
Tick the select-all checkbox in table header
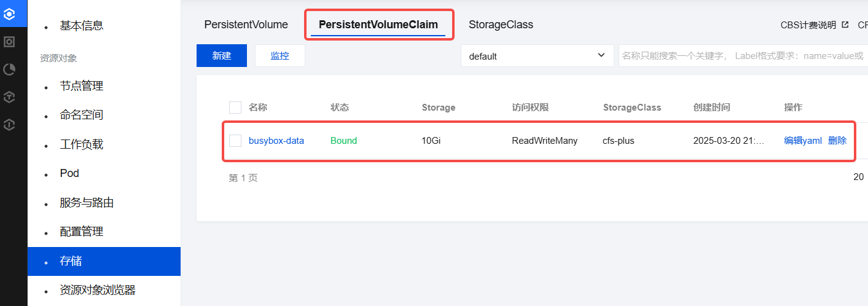point(235,108)
